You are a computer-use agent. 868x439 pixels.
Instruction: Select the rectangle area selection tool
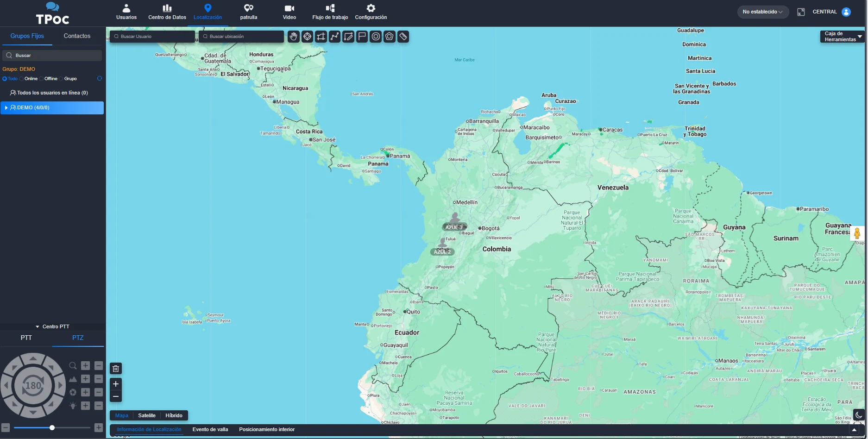tap(321, 37)
